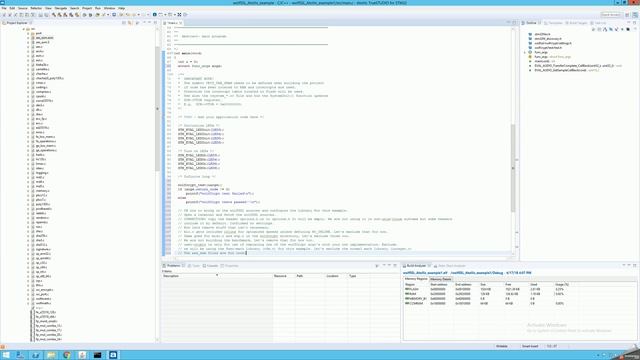Click the Writable status bar entry

(x=502, y=346)
